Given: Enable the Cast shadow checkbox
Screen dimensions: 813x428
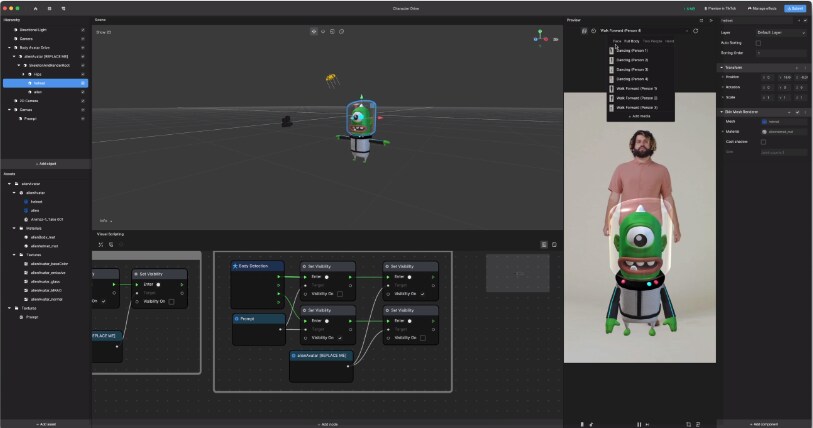Looking at the screenshot, I should tap(763, 142).
